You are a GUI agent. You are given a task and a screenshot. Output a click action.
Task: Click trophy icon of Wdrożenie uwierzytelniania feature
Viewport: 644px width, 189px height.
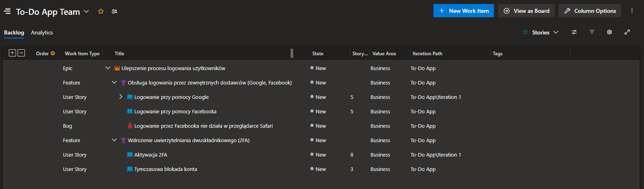(124, 140)
